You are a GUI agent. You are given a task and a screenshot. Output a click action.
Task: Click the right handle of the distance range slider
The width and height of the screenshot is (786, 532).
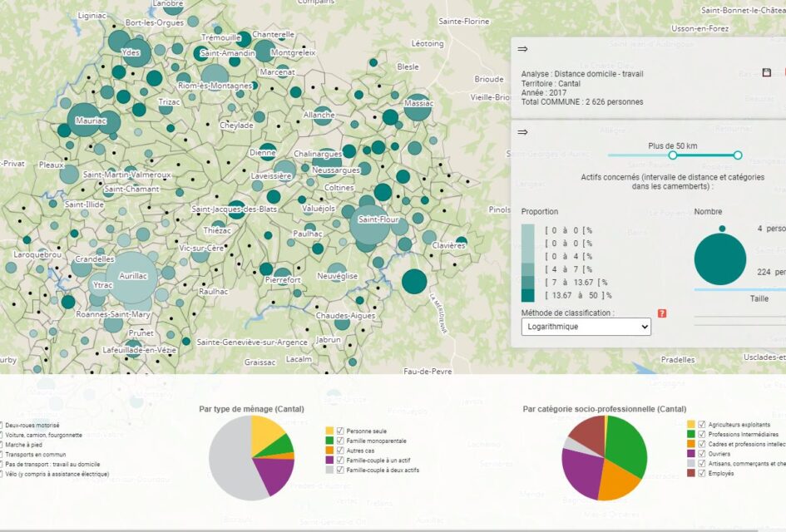click(737, 155)
